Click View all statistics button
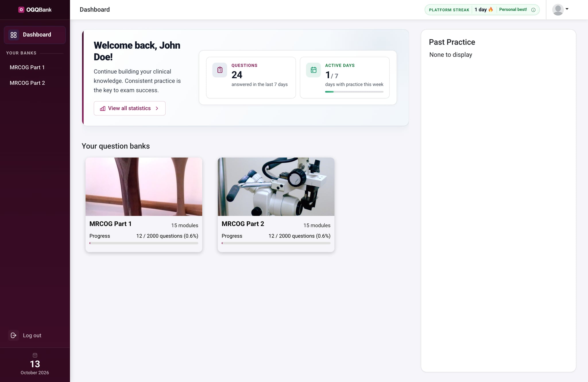This screenshot has width=588, height=382. [x=129, y=108]
